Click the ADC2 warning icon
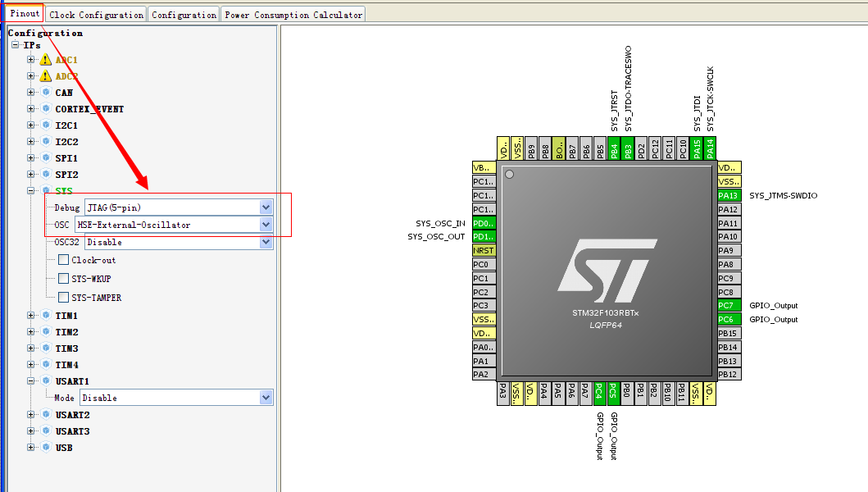This screenshot has width=868, height=492. (x=46, y=76)
